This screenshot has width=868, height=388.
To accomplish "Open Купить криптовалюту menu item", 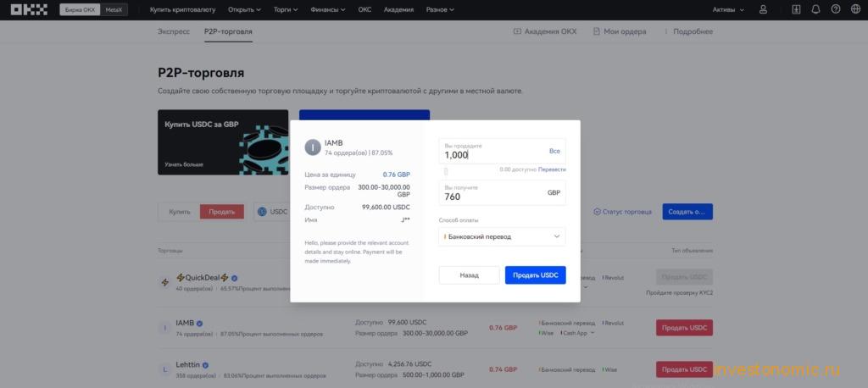I will pyautogui.click(x=183, y=9).
